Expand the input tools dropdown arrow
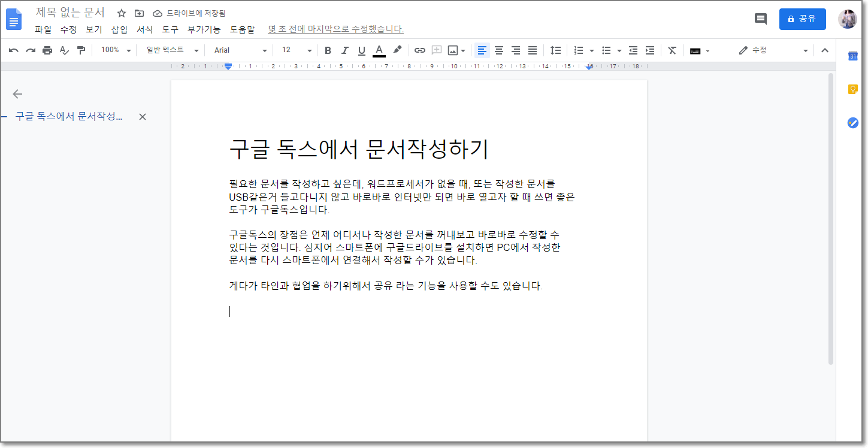This screenshot has width=868, height=448. 707,51
